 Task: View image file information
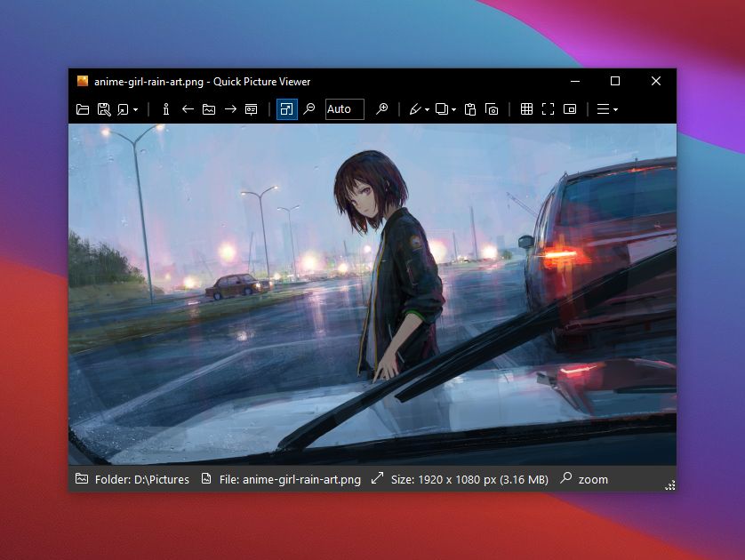coord(165,108)
